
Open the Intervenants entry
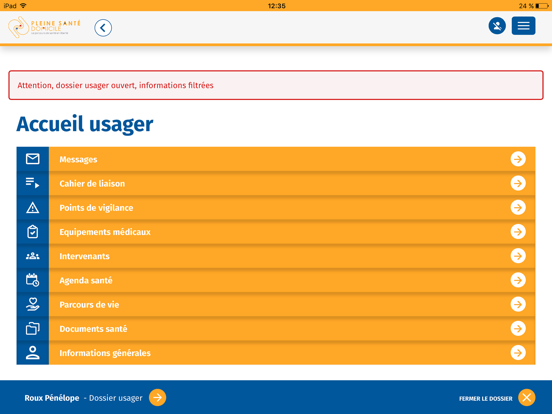coord(276,256)
